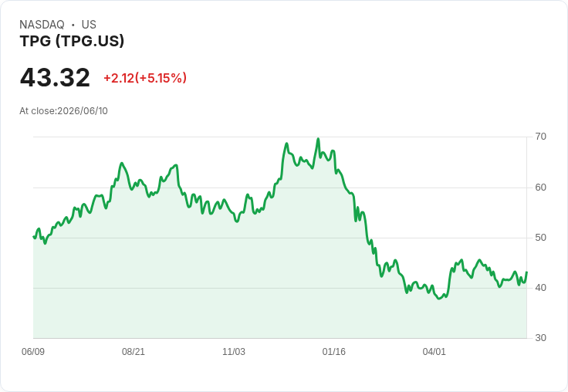Click the NASDAQ exchange label

pyautogui.click(x=42, y=25)
